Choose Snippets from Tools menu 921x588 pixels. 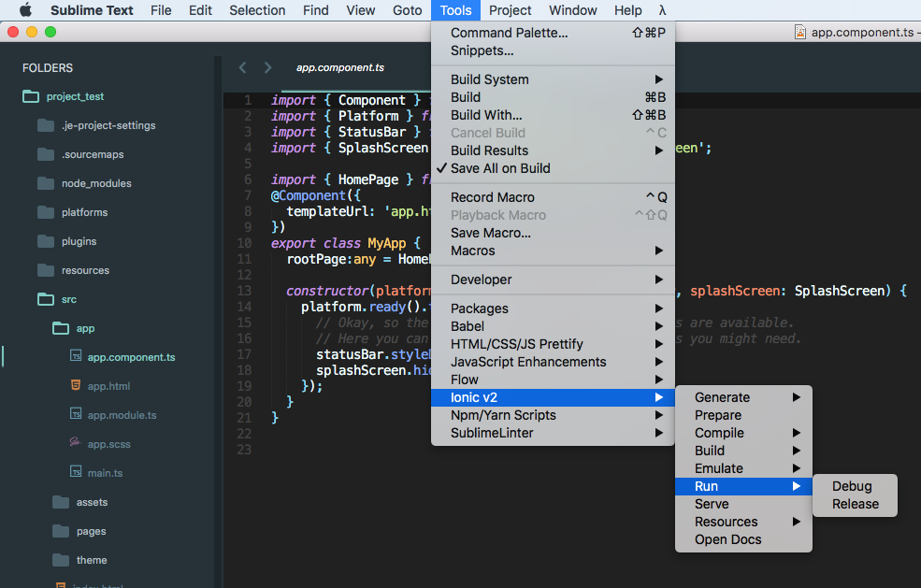(553, 50)
